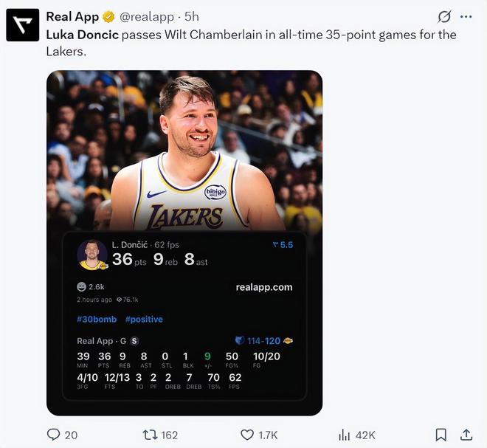Viewport: 487px width, 448px height.
Task: View post analytics bar chart icon
Action: click(x=344, y=435)
